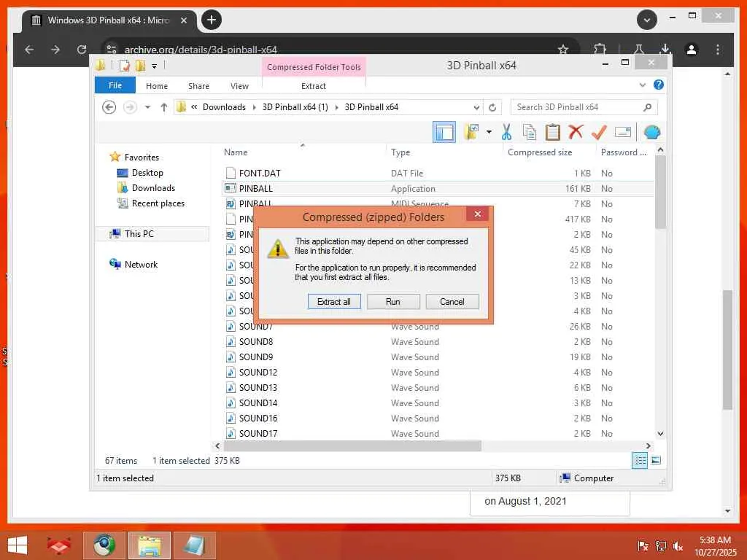Click the Rename card icon
747x560 pixels.
[x=623, y=132]
